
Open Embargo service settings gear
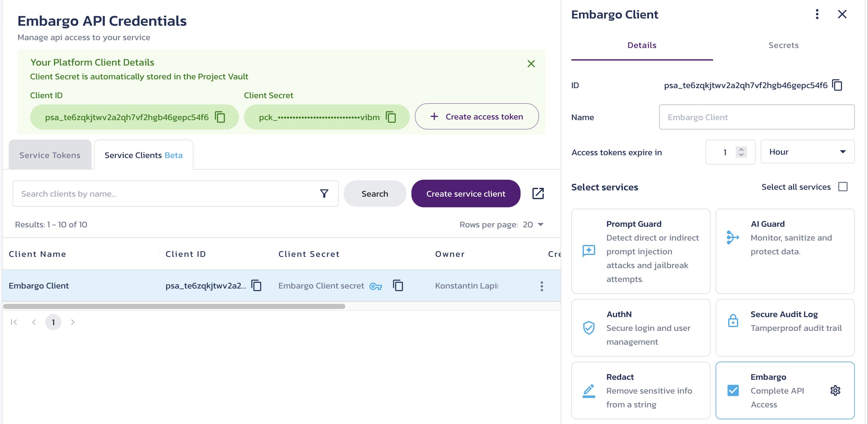point(835,390)
